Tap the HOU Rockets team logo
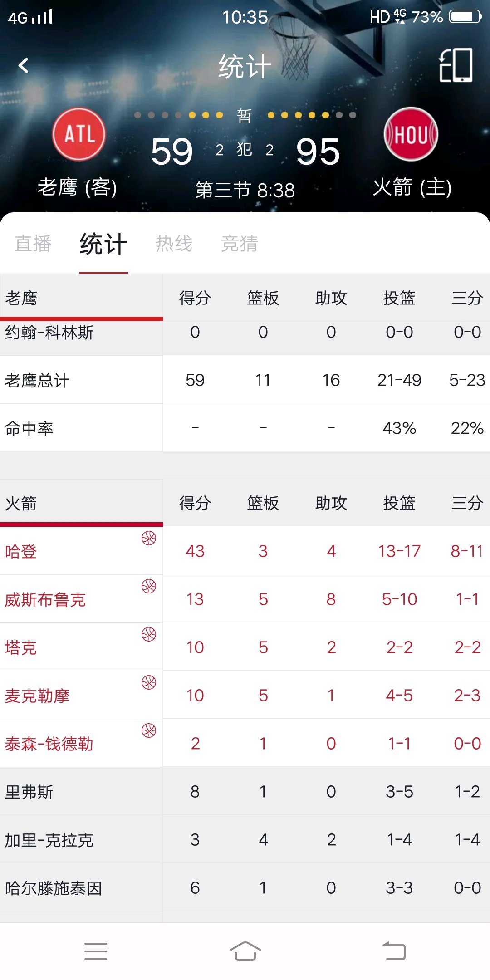This screenshot has width=490, height=980. point(411,134)
